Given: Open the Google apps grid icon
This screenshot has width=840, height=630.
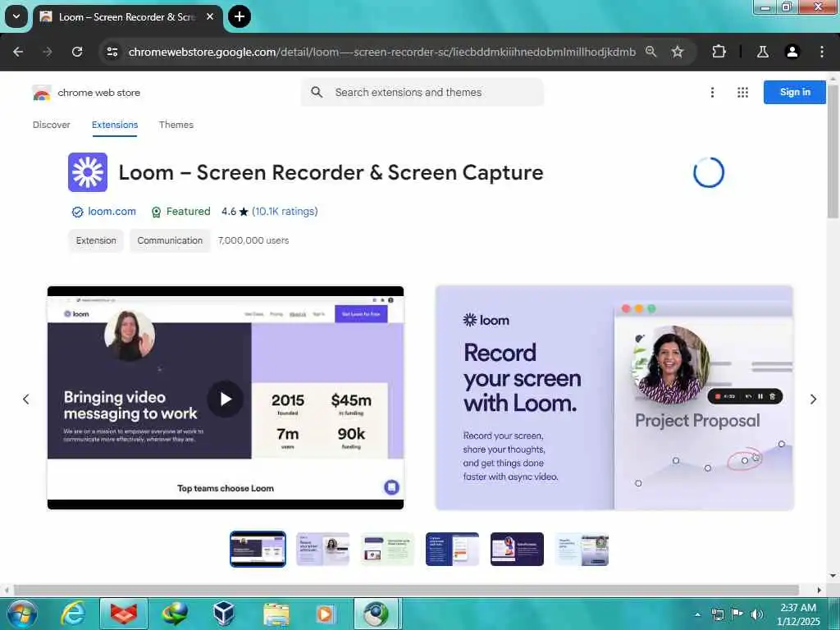Looking at the screenshot, I should [x=742, y=93].
